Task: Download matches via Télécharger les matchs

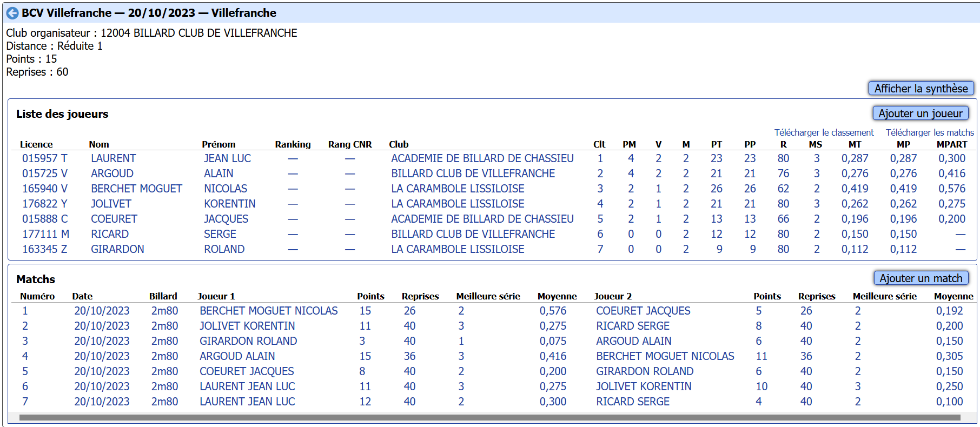Action: point(930,132)
